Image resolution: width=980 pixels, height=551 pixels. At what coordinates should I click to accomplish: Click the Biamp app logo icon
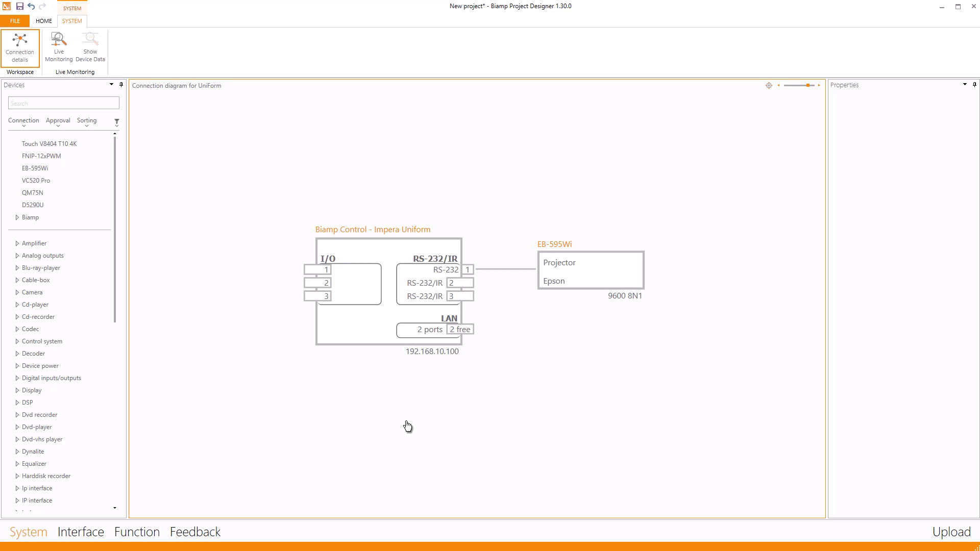point(7,6)
